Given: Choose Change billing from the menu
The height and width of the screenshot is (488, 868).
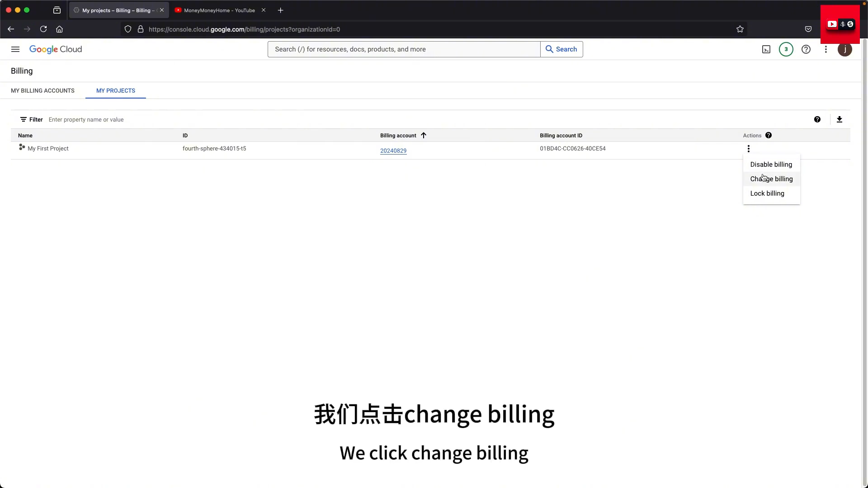Looking at the screenshot, I should [x=771, y=179].
